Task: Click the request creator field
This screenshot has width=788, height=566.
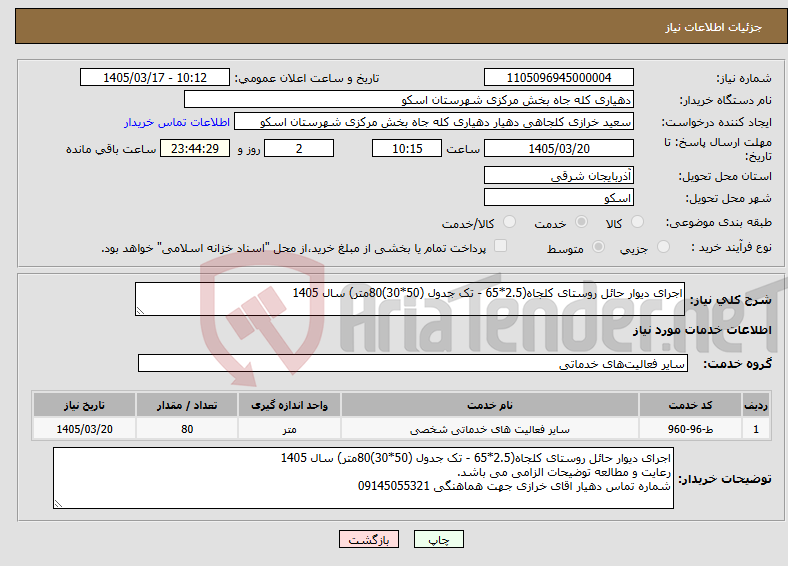Action: coord(434,122)
